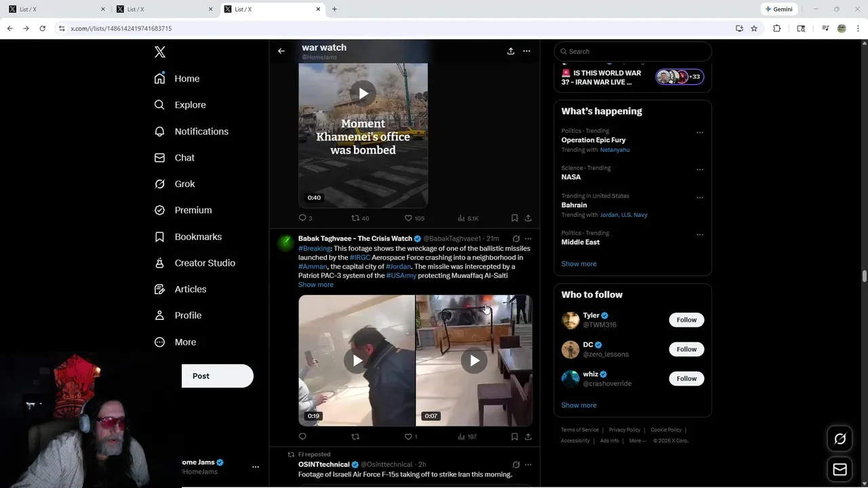Open the #IRGC hashtag link
Screen dimensions: 868x488
coord(359,258)
